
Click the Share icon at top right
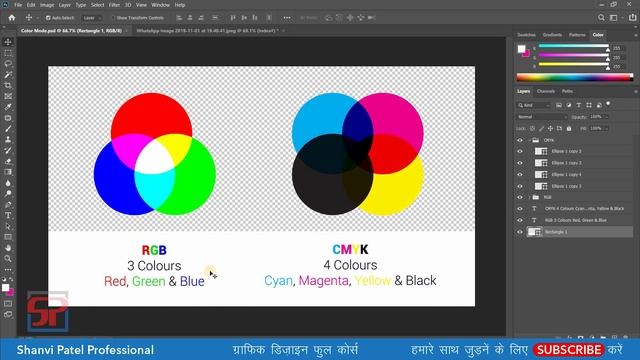point(632,18)
